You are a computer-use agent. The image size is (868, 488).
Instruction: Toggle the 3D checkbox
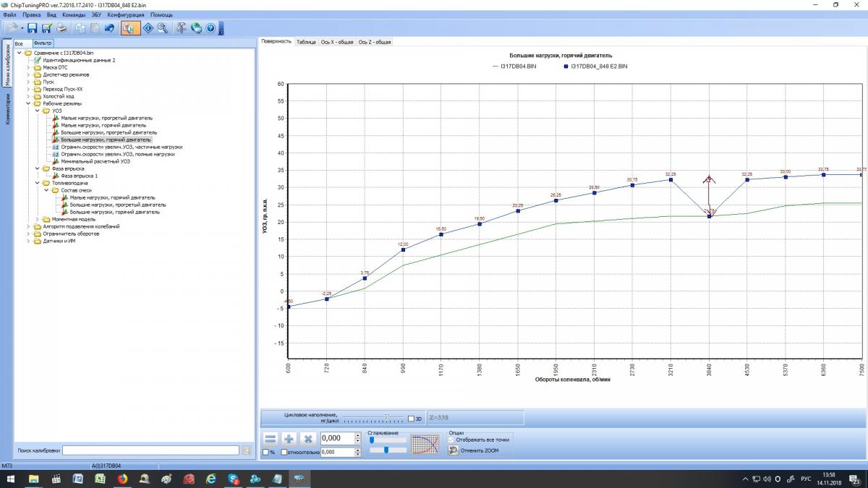[x=411, y=419]
